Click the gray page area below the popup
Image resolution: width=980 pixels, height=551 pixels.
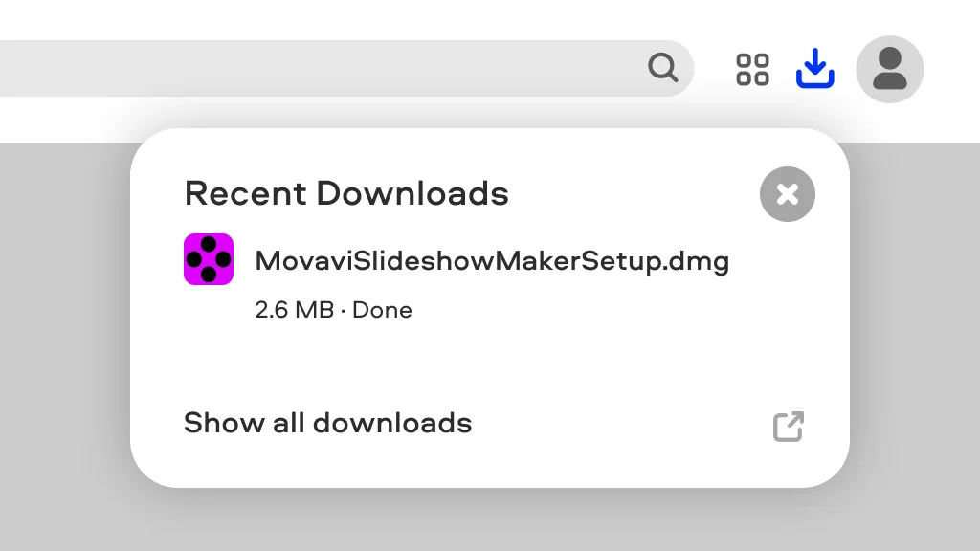click(x=490, y=519)
